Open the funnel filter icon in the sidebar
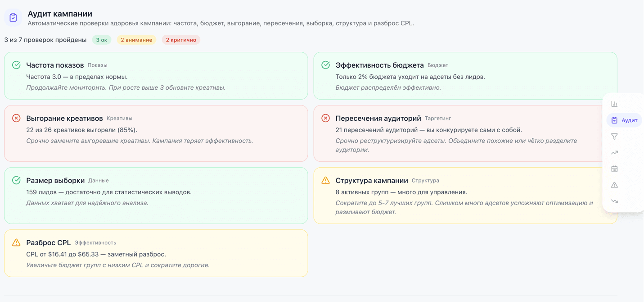Image resolution: width=644 pixels, height=302 pixels. (614, 136)
